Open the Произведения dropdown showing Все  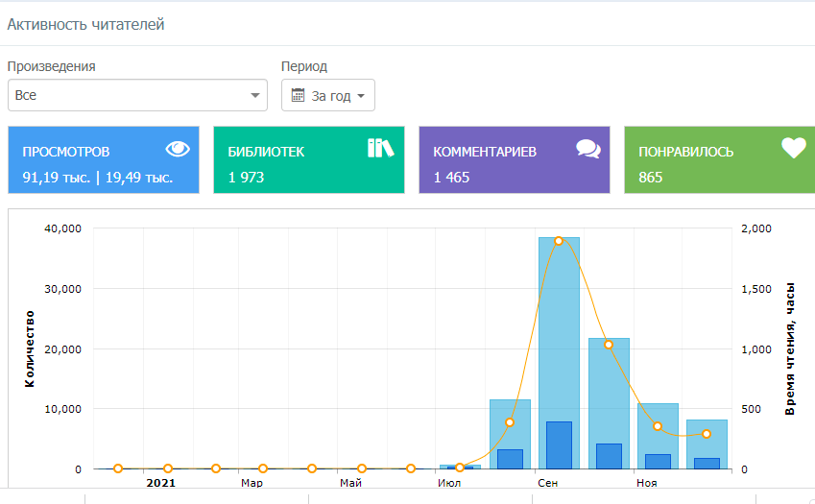point(137,96)
